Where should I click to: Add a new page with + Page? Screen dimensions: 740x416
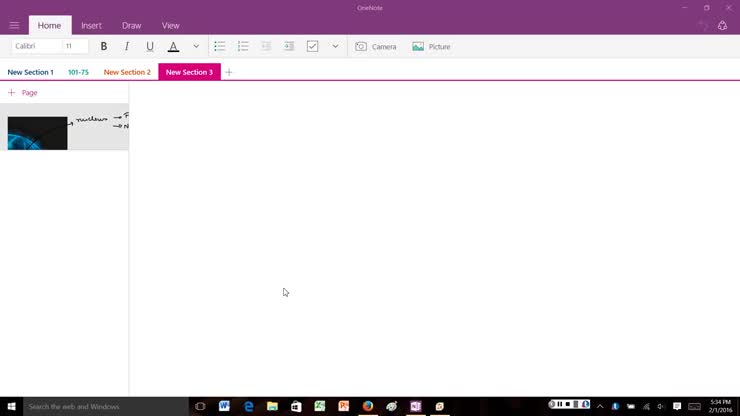coord(23,92)
